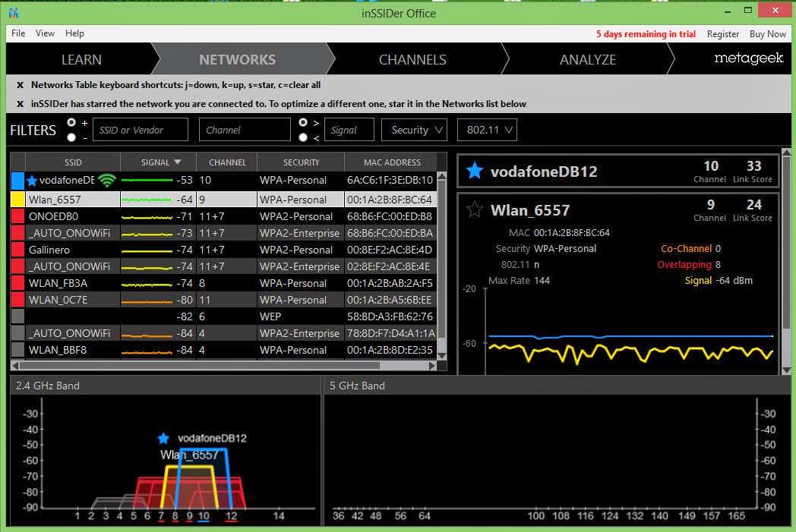The width and height of the screenshot is (796, 532).
Task: Click the blue star in the vodafoneDB12 table row
Action: [x=32, y=181]
